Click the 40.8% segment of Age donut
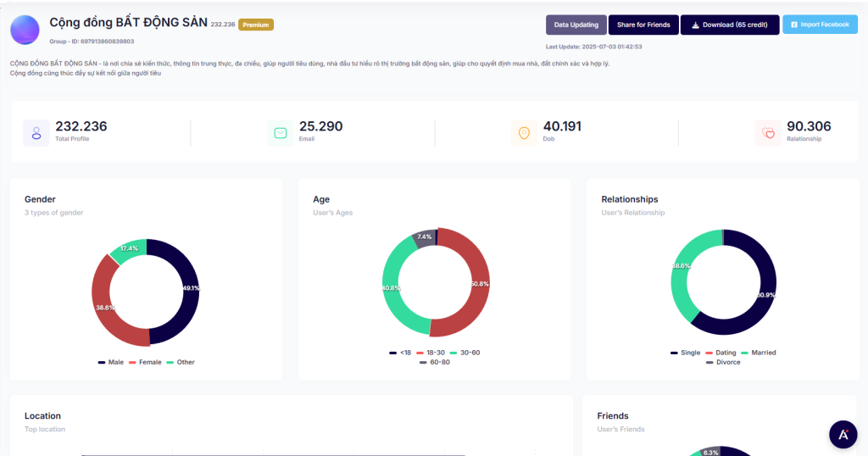This screenshot has height=456, width=868. 392,288
